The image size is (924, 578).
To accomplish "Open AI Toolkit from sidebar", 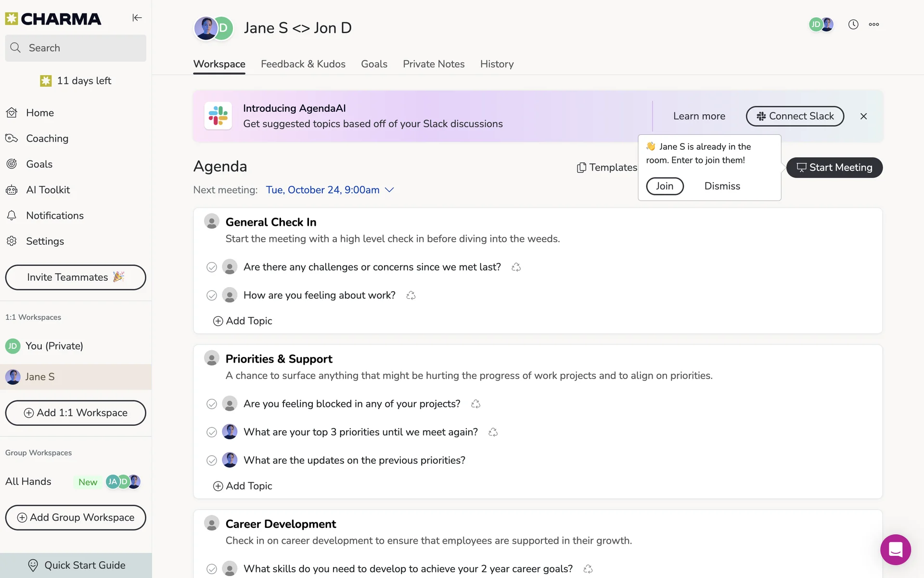I will (x=48, y=190).
